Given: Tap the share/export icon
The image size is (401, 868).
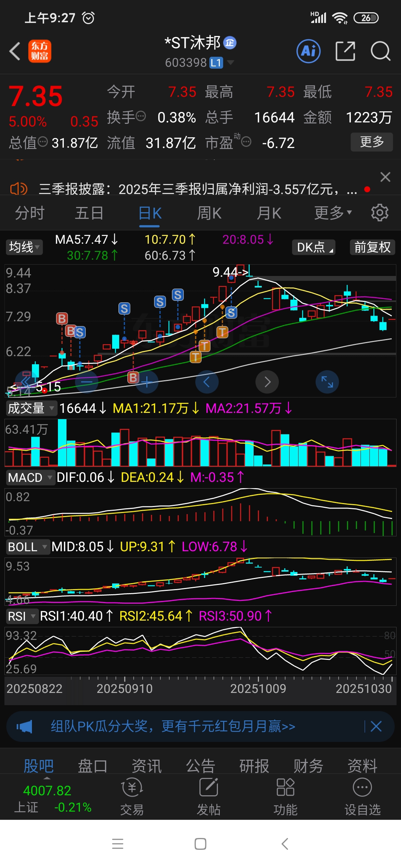Looking at the screenshot, I should pos(345,51).
